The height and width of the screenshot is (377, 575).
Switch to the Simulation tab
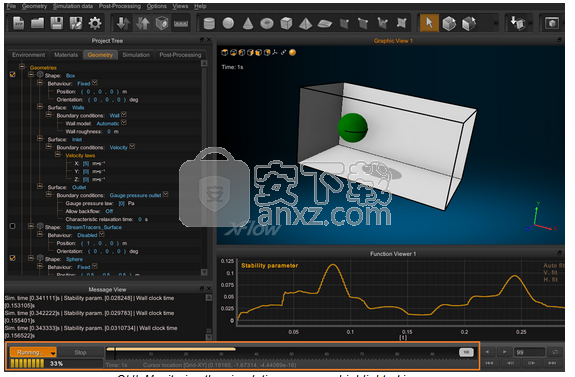click(x=136, y=55)
